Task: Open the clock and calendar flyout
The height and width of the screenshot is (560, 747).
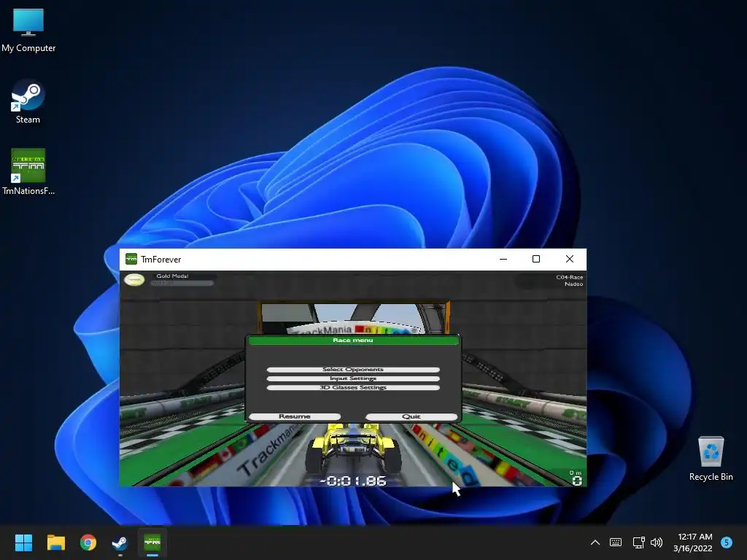Action: (x=694, y=542)
